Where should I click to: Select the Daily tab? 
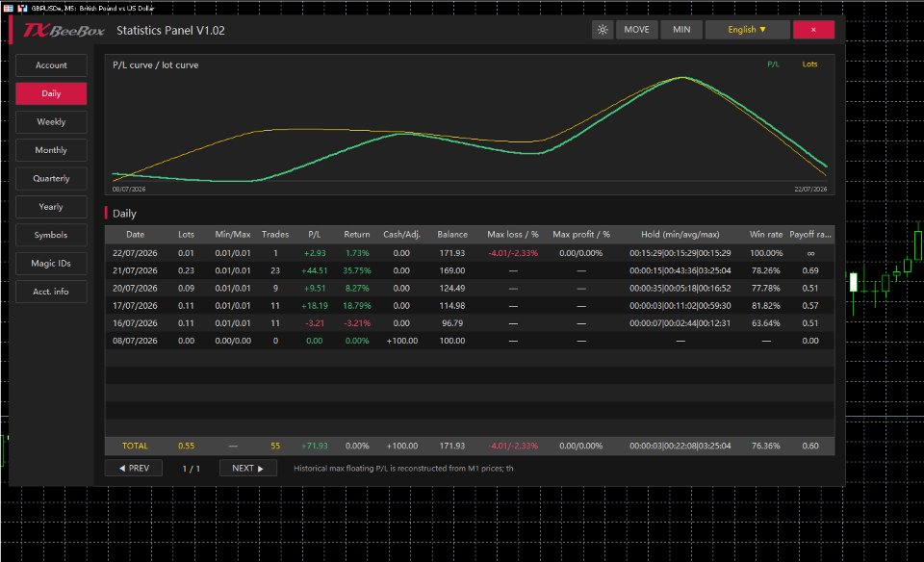[x=51, y=93]
